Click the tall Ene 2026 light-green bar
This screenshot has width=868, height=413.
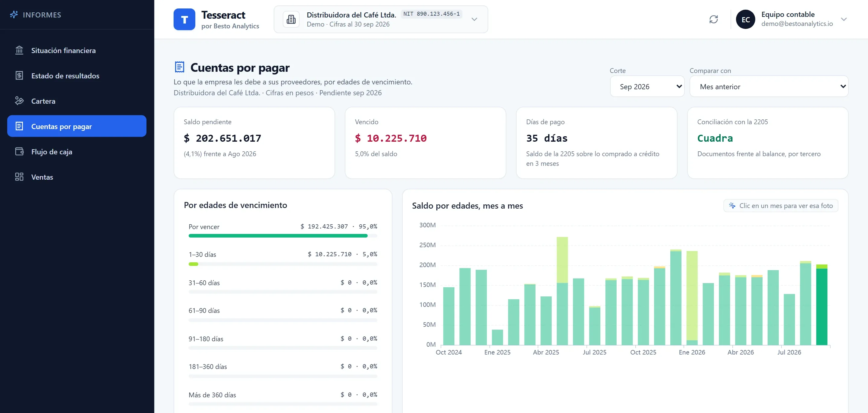[692, 296]
